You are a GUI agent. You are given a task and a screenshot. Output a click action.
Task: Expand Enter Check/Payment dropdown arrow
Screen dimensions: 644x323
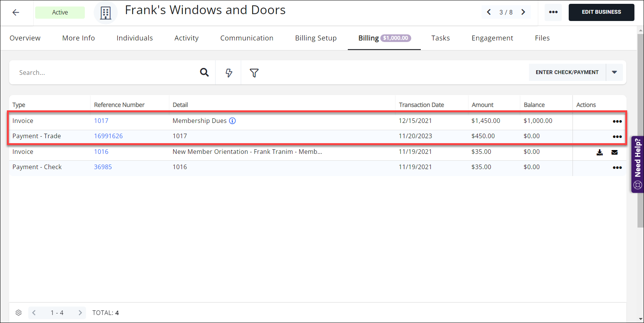point(615,72)
